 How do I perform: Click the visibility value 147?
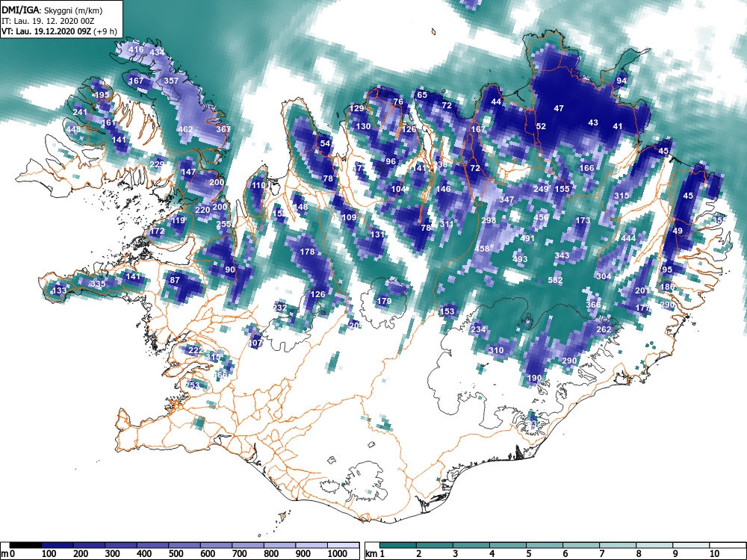coord(188,172)
